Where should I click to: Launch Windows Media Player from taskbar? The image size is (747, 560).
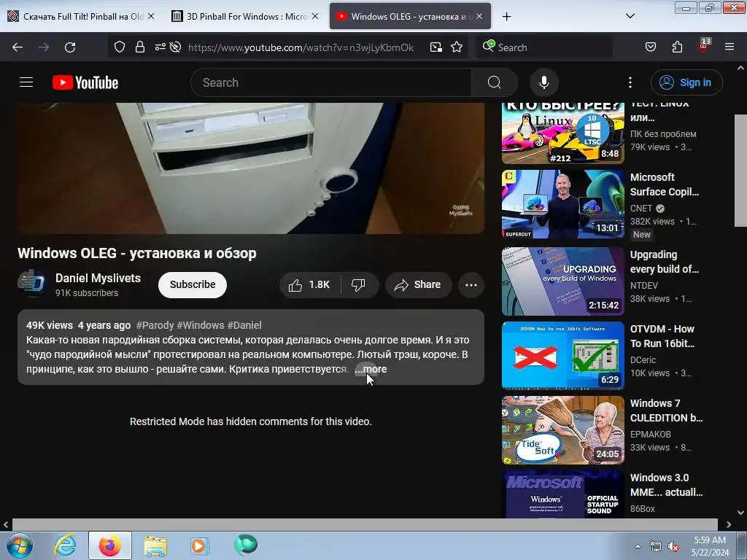pyautogui.click(x=198, y=545)
